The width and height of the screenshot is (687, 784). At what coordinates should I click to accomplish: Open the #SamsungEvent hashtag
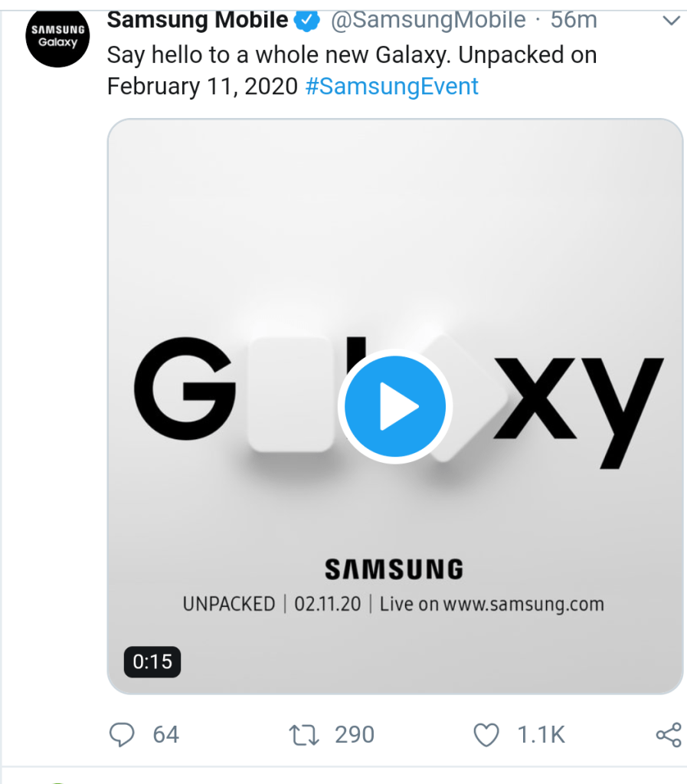pyautogui.click(x=391, y=86)
